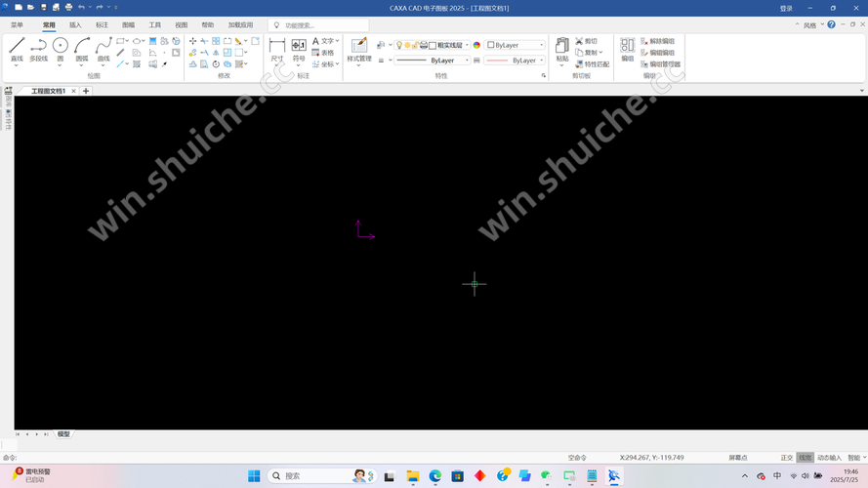This screenshot has height=488, width=868.
Task: Click the mirror triangle icon in 修改 group
Action: [216, 53]
